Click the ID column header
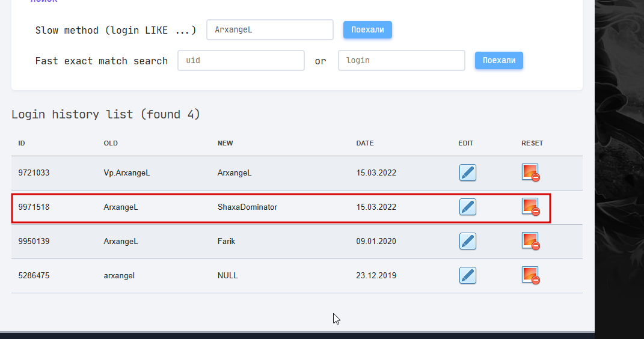Screen dimensions: 644x339 tap(22, 143)
